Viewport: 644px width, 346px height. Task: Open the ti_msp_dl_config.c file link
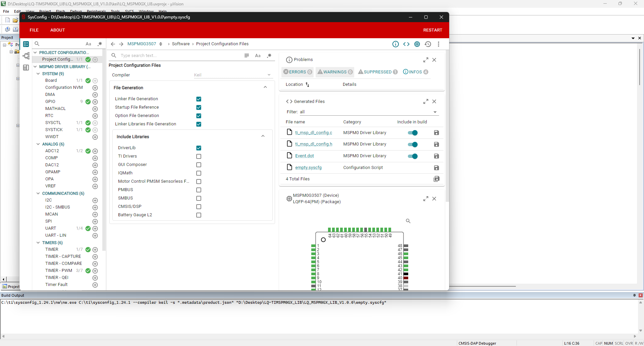pyautogui.click(x=314, y=133)
